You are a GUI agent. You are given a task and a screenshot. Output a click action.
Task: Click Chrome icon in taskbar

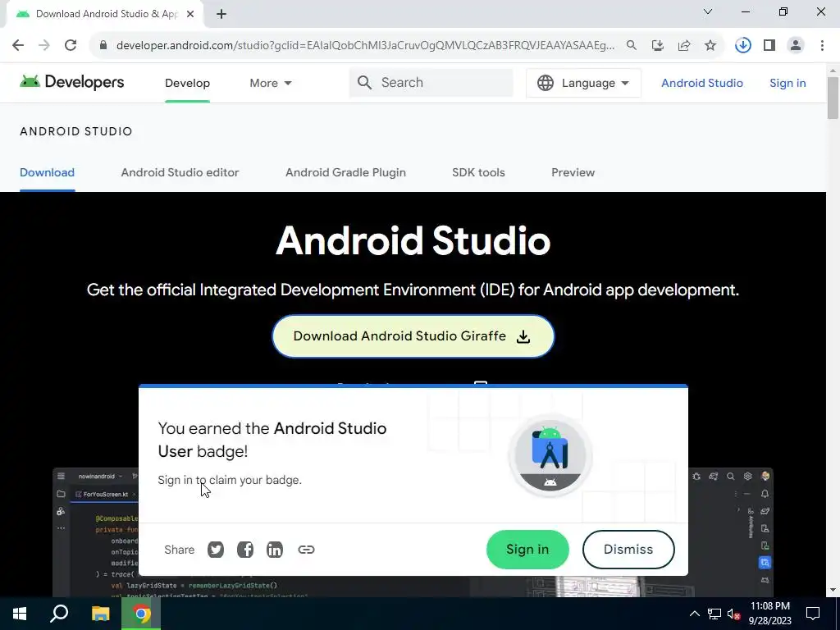click(x=141, y=614)
